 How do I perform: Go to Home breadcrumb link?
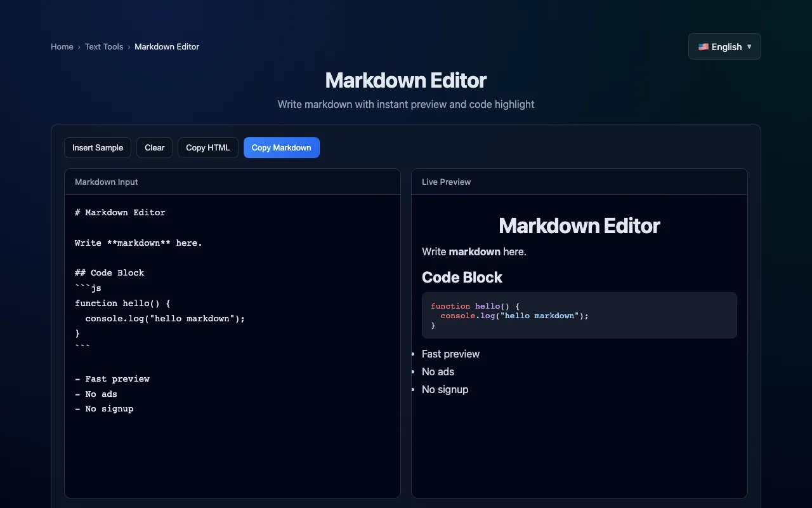point(62,46)
